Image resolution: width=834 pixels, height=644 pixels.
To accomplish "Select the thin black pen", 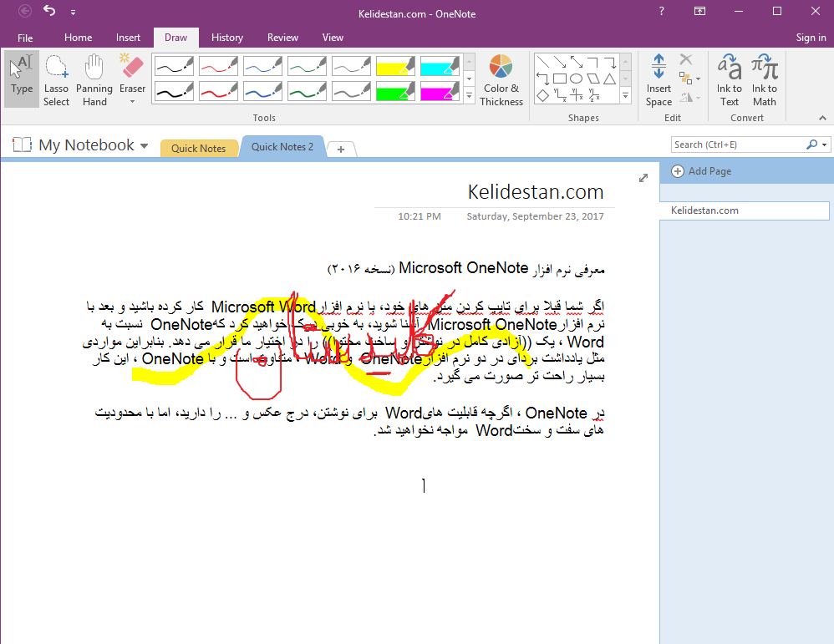I will (x=174, y=66).
